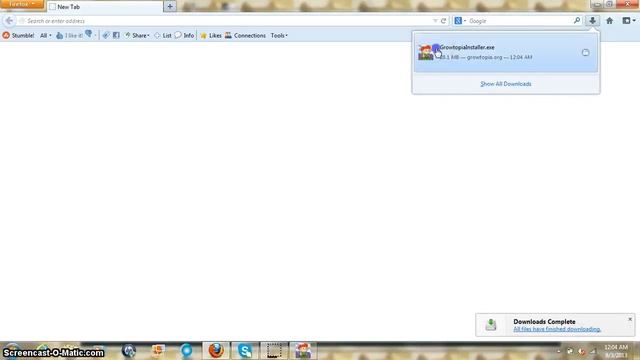The width and height of the screenshot is (640, 360).
Task: Go to Home page icon
Action: pyautogui.click(x=609, y=21)
